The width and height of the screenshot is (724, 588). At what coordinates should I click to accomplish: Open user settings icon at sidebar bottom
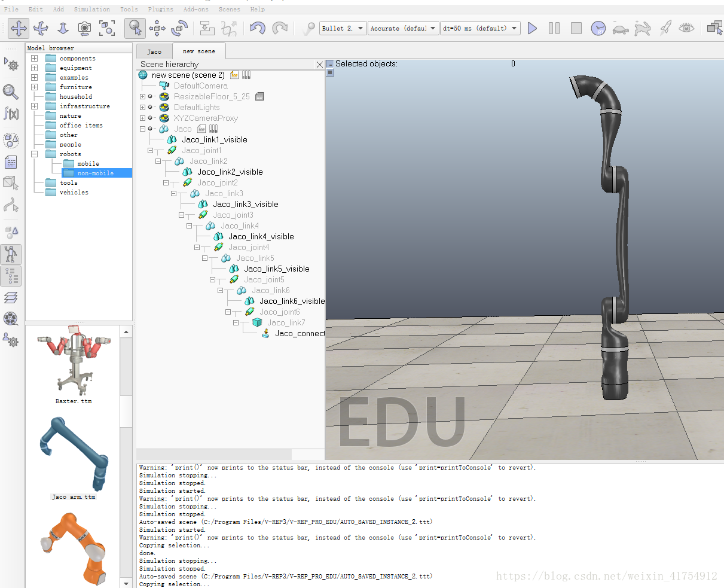(11, 340)
